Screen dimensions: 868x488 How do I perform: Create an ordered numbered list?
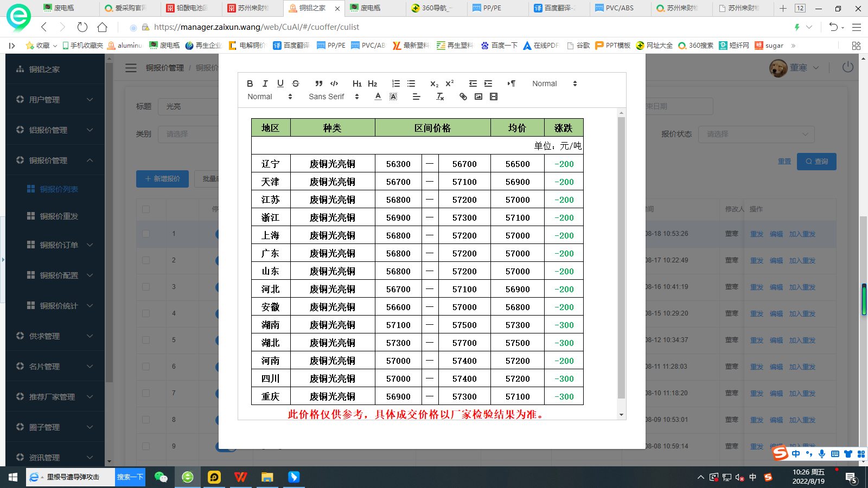(x=396, y=84)
